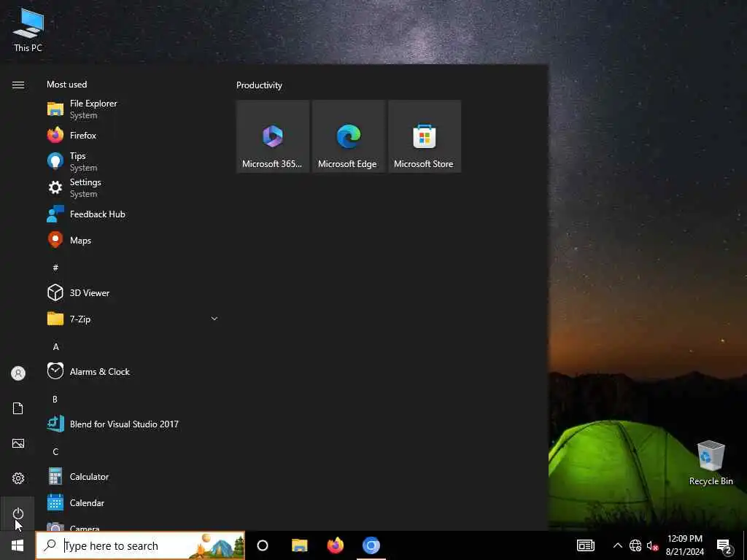Open the Microsoft Store tile

(x=425, y=136)
